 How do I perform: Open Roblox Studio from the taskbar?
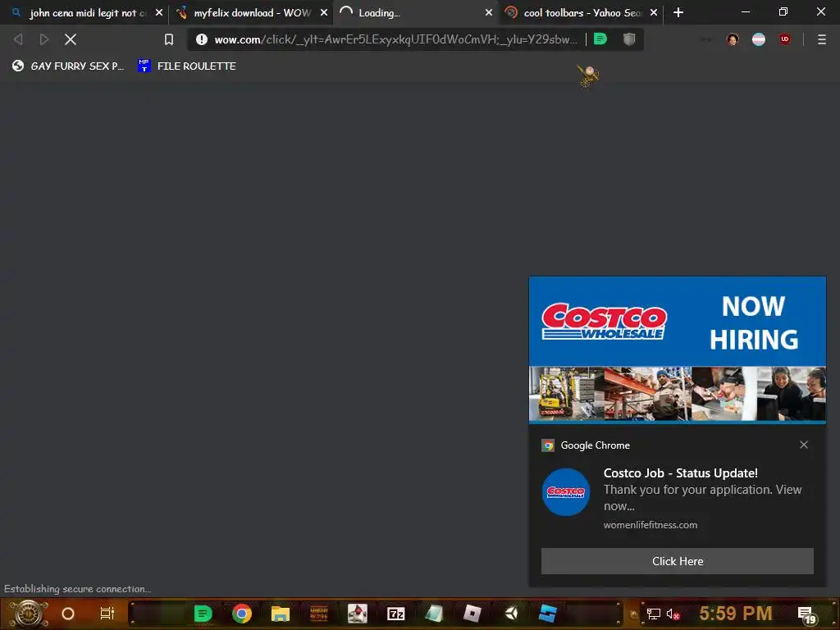(548, 614)
